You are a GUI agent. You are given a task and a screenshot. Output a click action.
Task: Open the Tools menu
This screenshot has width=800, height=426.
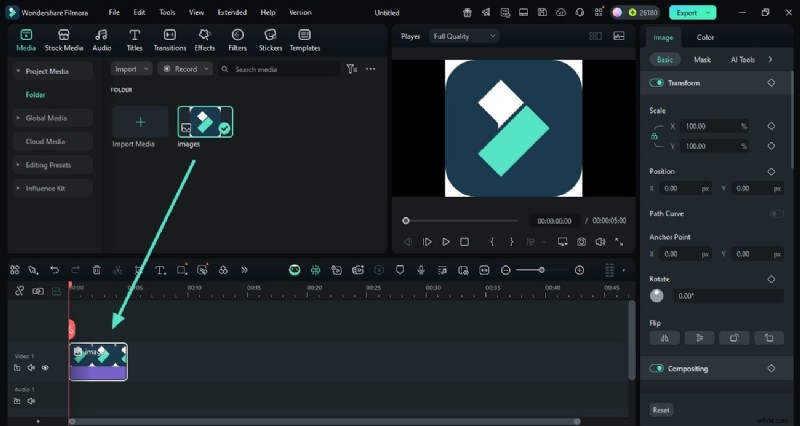[x=167, y=12]
